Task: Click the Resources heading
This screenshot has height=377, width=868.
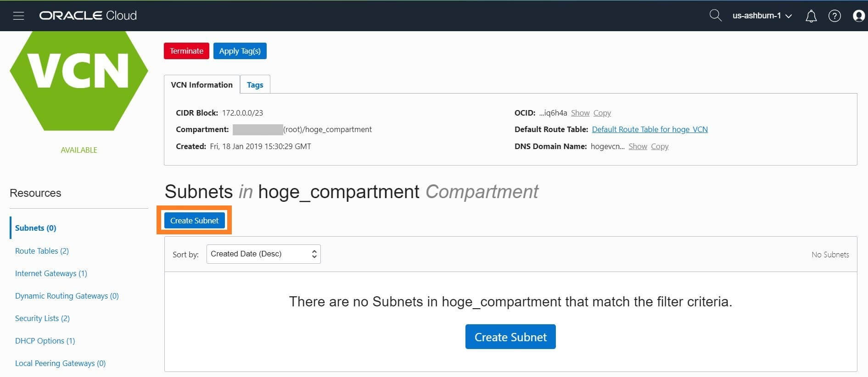Action: pos(35,193)
